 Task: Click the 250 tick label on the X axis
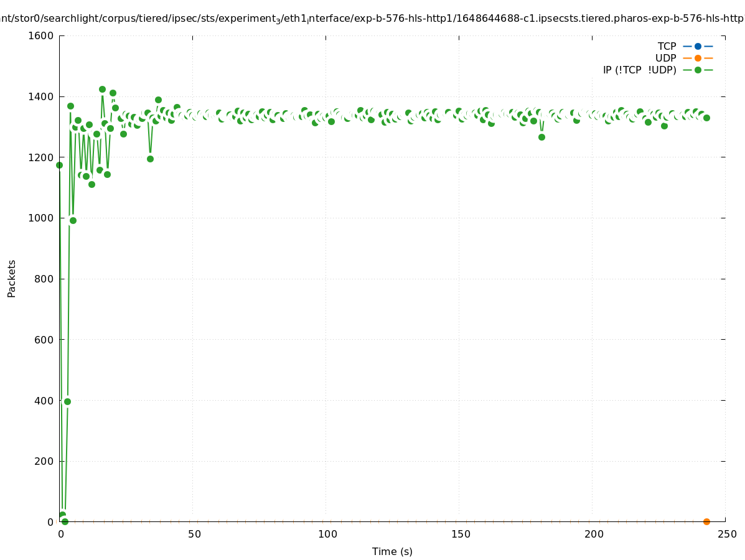727,534
